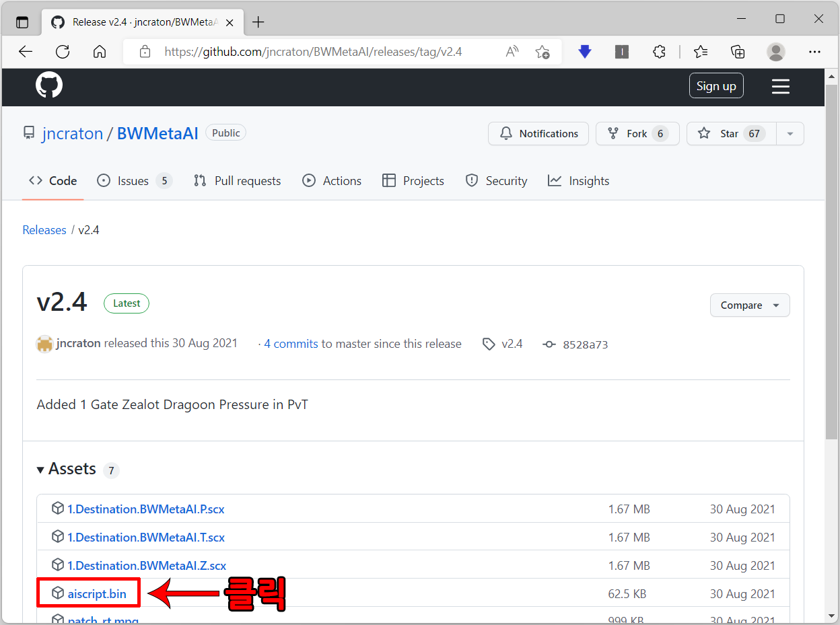The image size is (840, 625).
Task: Click the scrollbar down arrow
Action: click(x=832, y=616)
